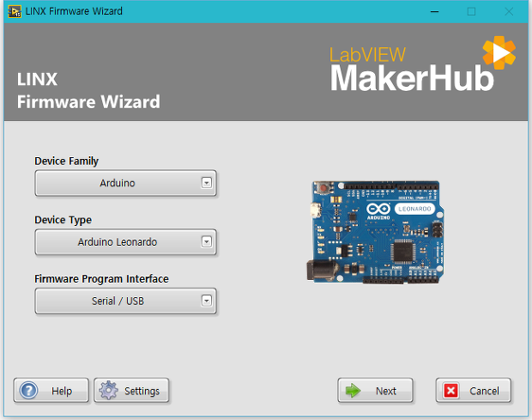
Task: Proceed with the Next button
Action: click(x=375, y=391)
